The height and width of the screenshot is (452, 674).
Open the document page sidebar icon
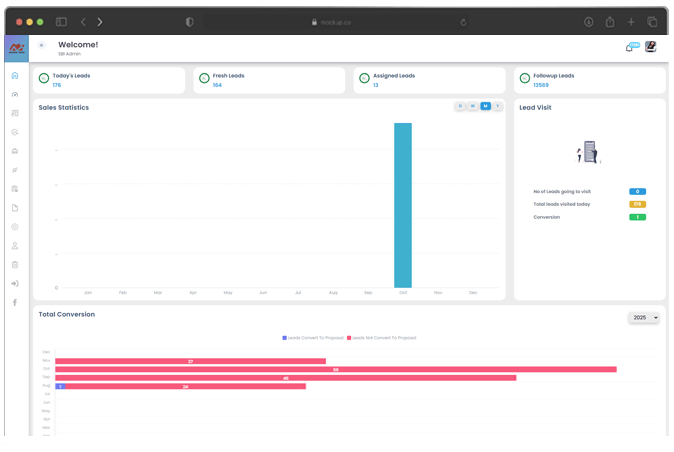point(15,208)
